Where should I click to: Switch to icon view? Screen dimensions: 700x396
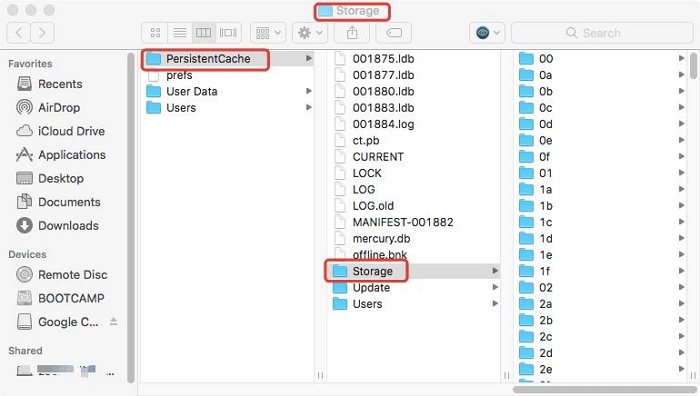[x=155, y=33]
